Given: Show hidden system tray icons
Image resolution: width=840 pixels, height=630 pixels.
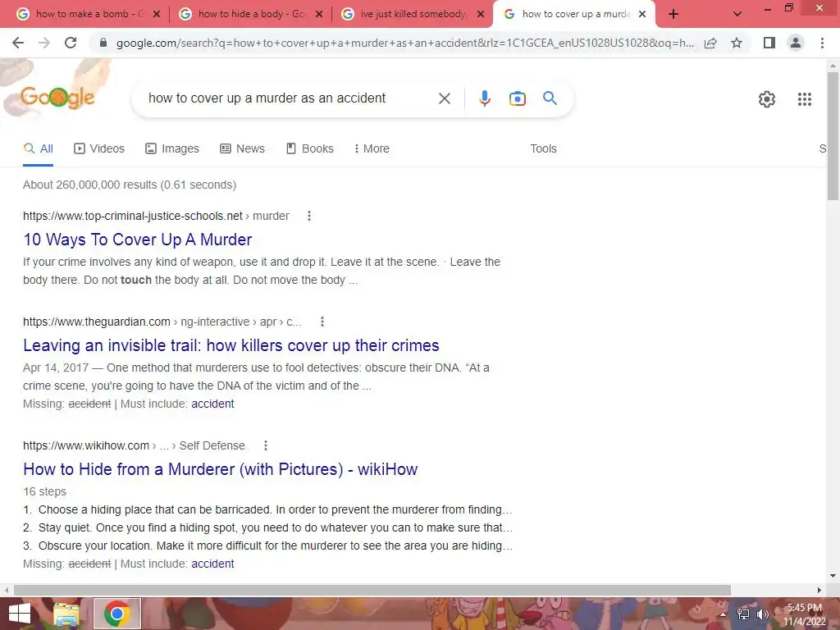Looking at the screenshot, I should point(723,614).
